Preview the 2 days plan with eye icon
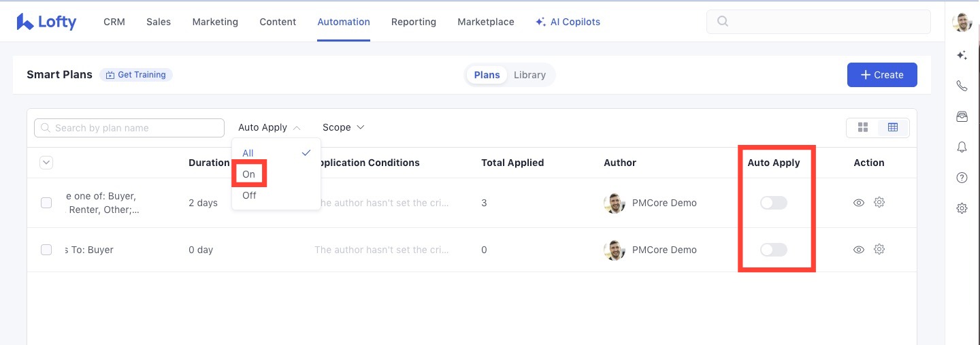This screenshot has height=345, width=980. coord(859,203)
